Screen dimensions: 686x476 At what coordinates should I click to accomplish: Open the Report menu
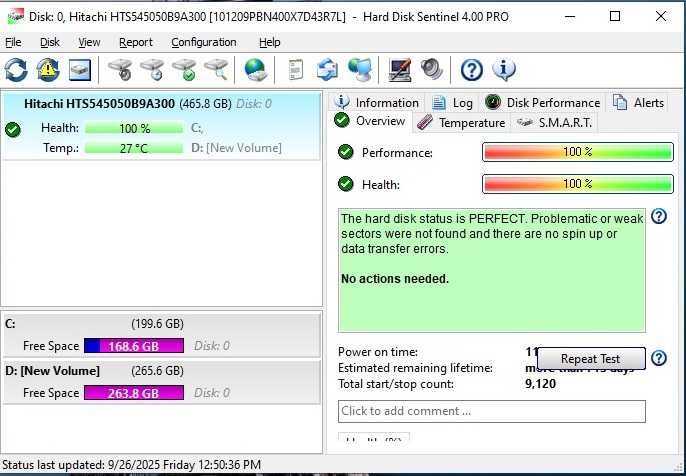pos(136,42)
